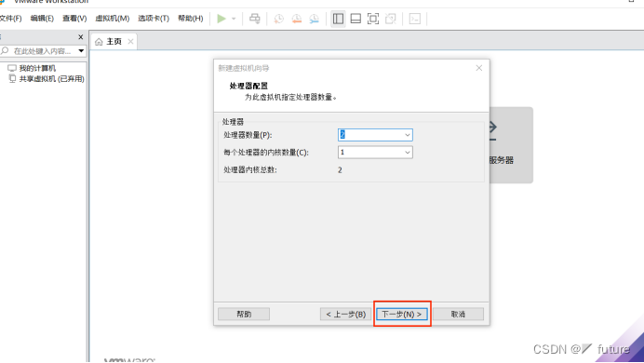Click the Send Ctrl+Alt+Del toolbar icon
Viewport: 644px width, 363px height.
click(255, 19)
